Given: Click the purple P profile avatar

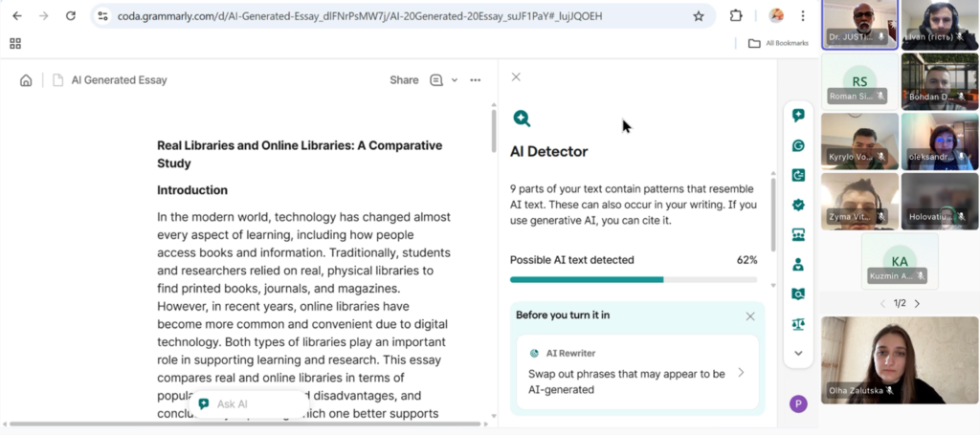Looking at the screenshot, I should (798, 403).
